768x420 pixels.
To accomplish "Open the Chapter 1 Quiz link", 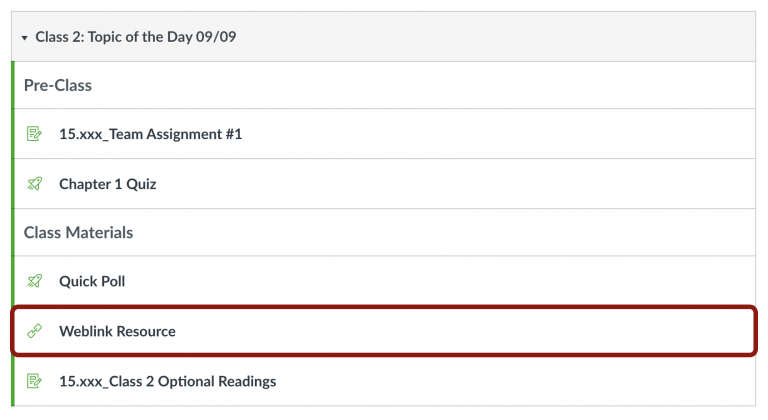I will coord(107,184).
